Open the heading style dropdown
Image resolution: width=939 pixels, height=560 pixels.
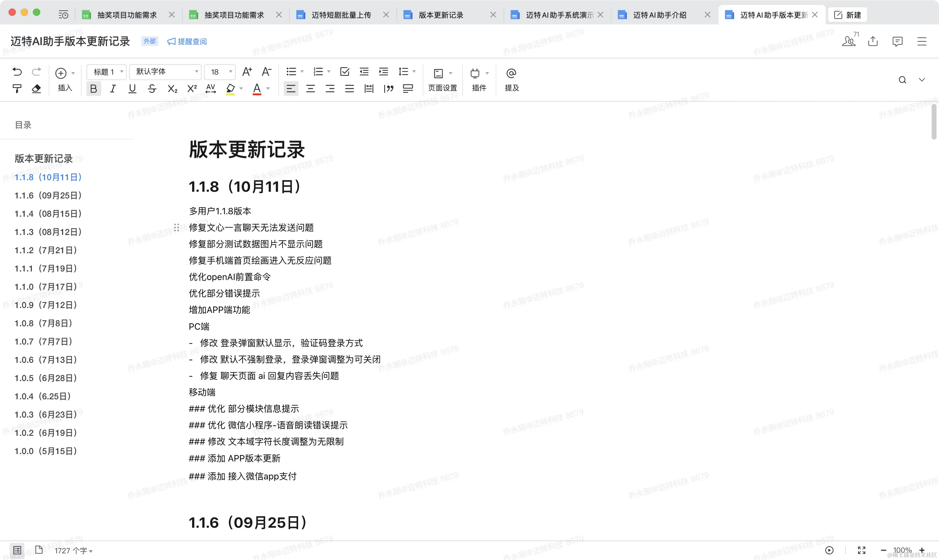106,72
